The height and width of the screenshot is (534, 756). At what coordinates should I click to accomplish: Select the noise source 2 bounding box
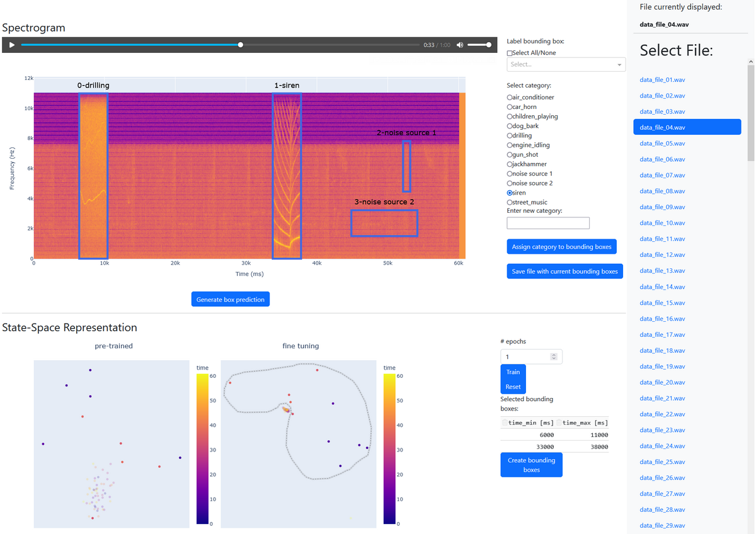tap(384, 223)
